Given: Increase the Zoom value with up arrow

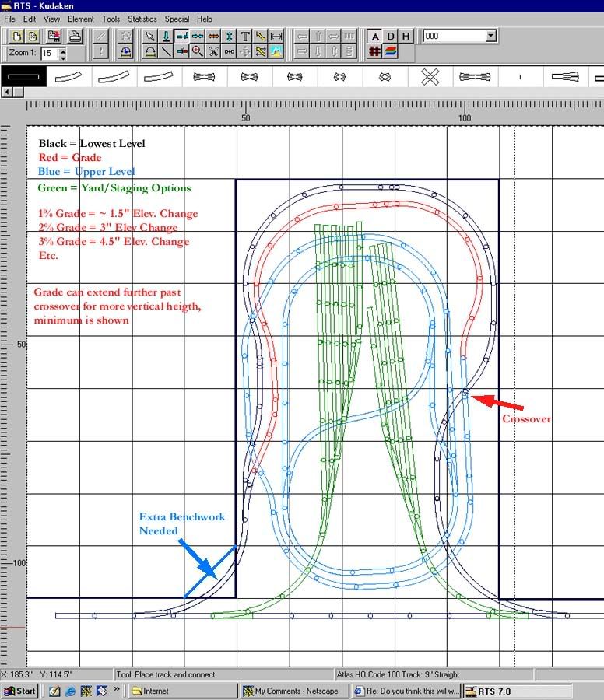Looking at the screenshot, I should point(62,50).
